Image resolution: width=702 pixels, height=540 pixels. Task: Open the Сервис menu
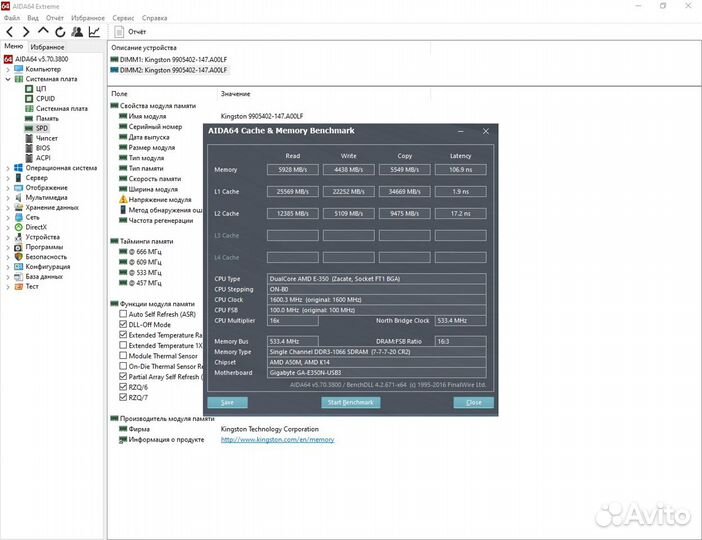(123, 18)
